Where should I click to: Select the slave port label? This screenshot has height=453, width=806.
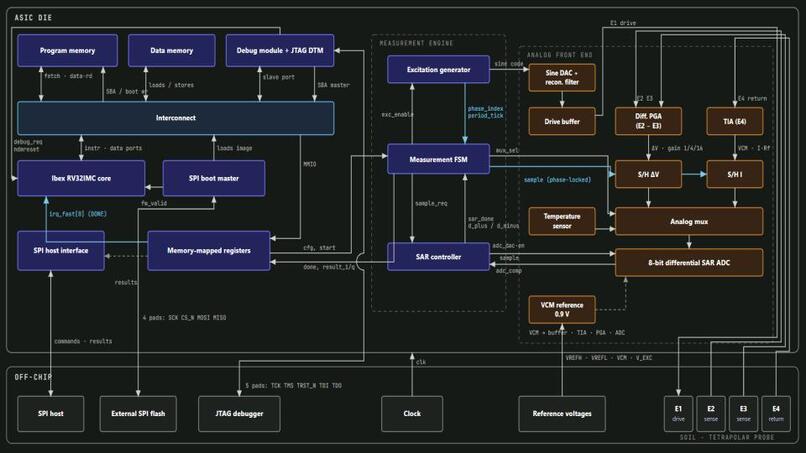[x=279, y=77]
